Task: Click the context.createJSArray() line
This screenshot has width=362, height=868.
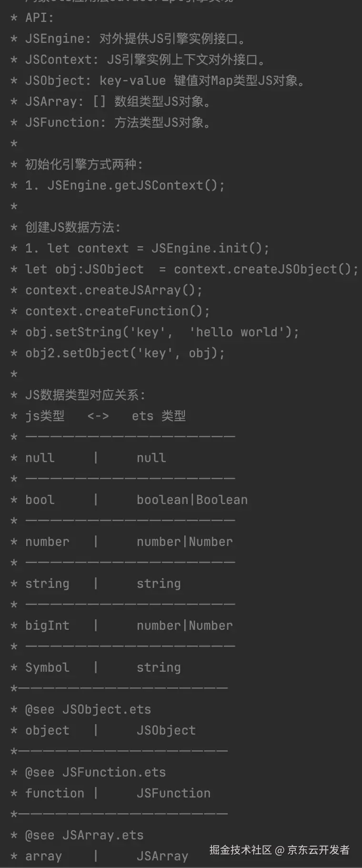Action: coord(114,290)
